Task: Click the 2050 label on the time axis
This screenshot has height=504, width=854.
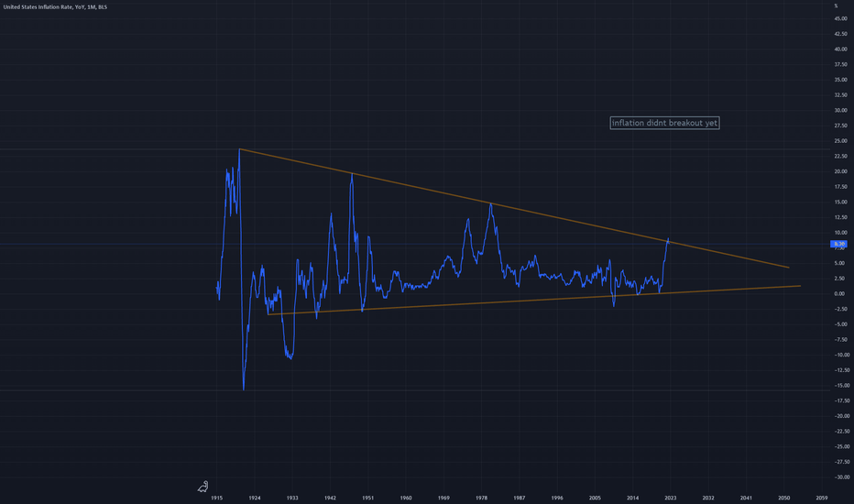Action: (x=783, y=498)
